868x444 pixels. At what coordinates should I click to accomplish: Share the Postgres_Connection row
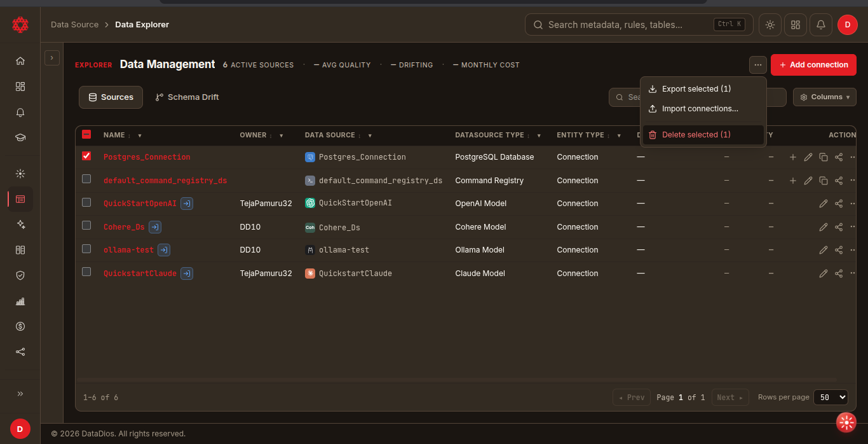pyautogui.click(x=839, y=157)
